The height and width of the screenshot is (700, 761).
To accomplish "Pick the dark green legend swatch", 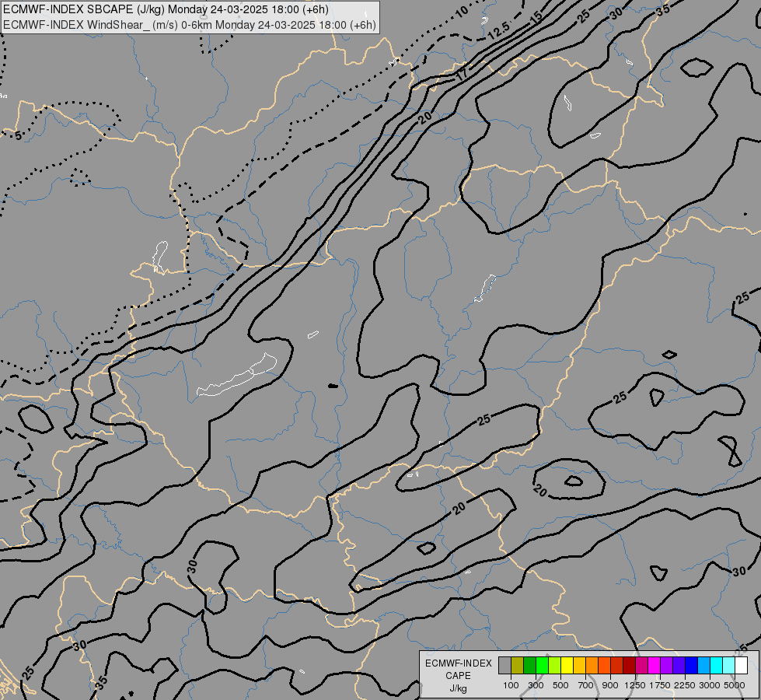I will pyautogui.click(x=530, y=666).
